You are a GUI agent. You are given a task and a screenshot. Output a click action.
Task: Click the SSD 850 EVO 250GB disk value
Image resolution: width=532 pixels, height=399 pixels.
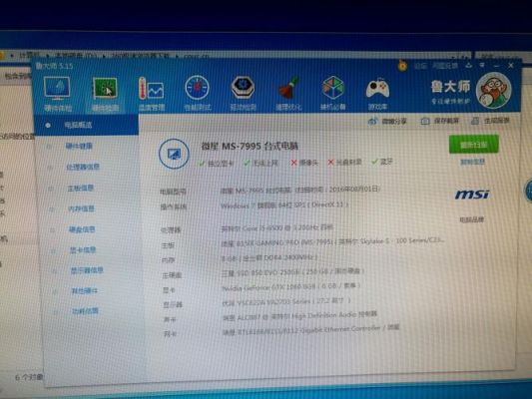coord(292,272)
